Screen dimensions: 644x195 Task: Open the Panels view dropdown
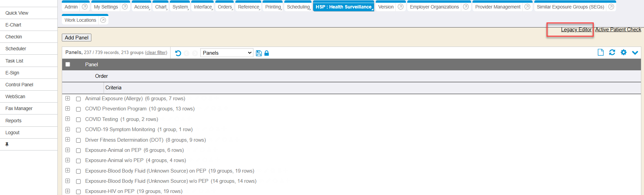227,53
